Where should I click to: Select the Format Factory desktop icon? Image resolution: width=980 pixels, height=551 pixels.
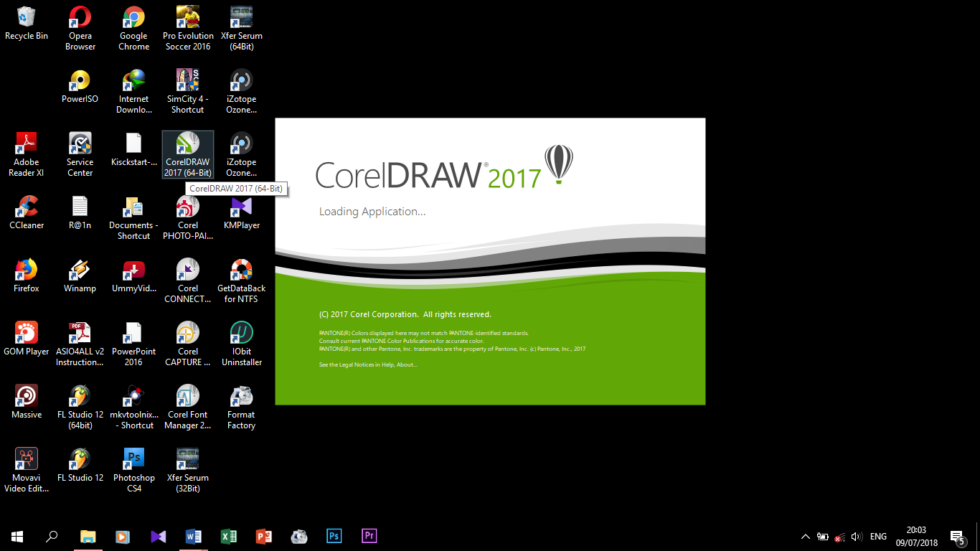(241, 408)
